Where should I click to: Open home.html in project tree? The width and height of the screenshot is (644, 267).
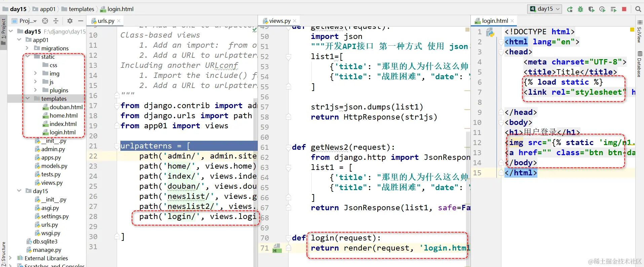[60, 116]
